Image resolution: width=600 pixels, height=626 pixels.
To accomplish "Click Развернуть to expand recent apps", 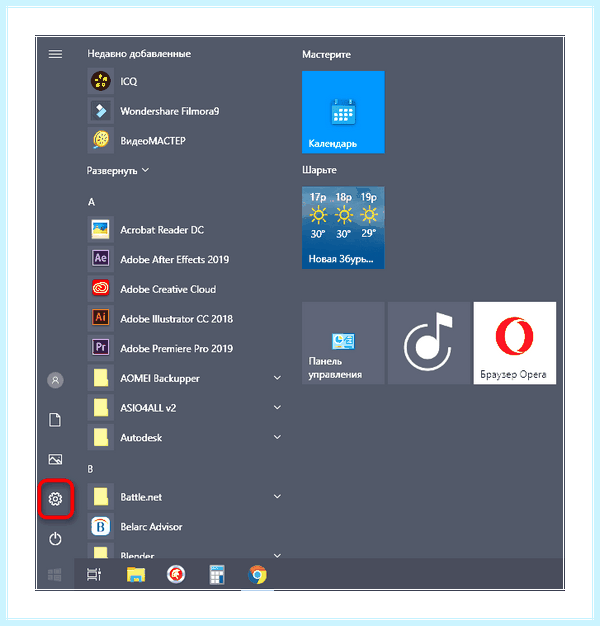I will click(x=118, y=171).
